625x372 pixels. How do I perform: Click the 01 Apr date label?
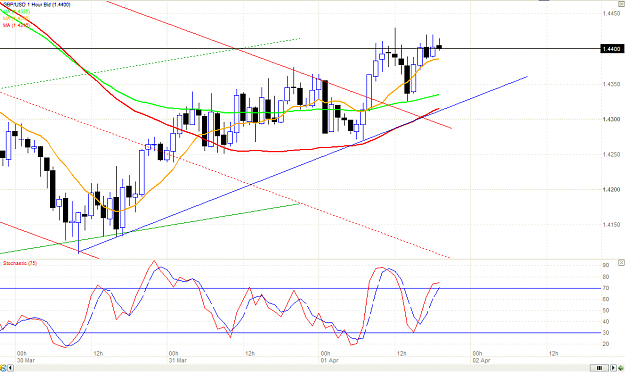pyautogui.click(x=330, y=360)
